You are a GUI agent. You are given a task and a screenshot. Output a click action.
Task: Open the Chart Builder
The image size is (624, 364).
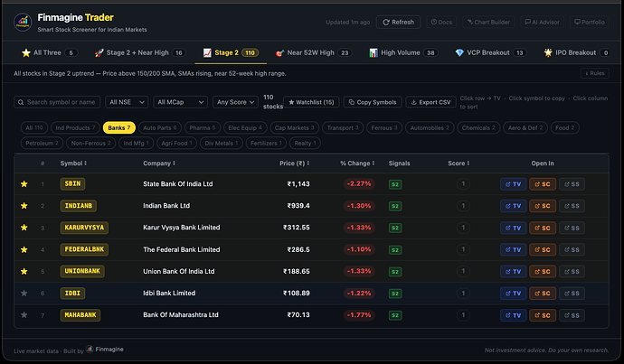488,23
